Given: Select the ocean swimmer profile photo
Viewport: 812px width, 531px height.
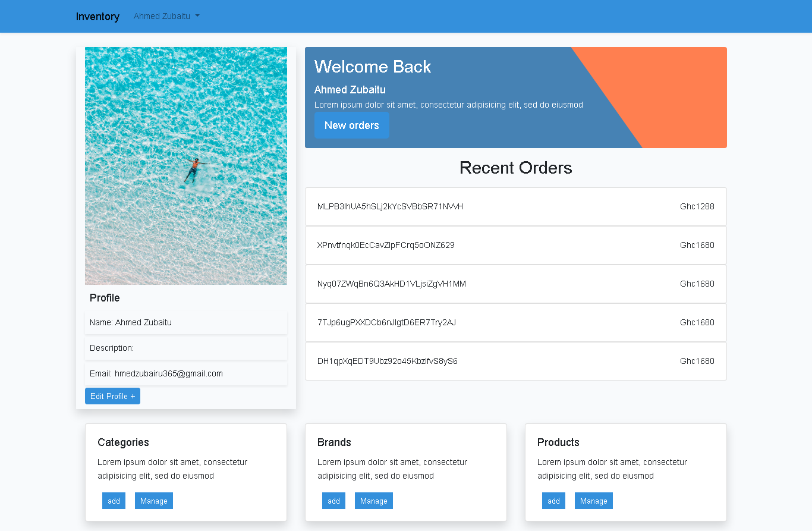Looking at the screenshot, I should 186,166.
